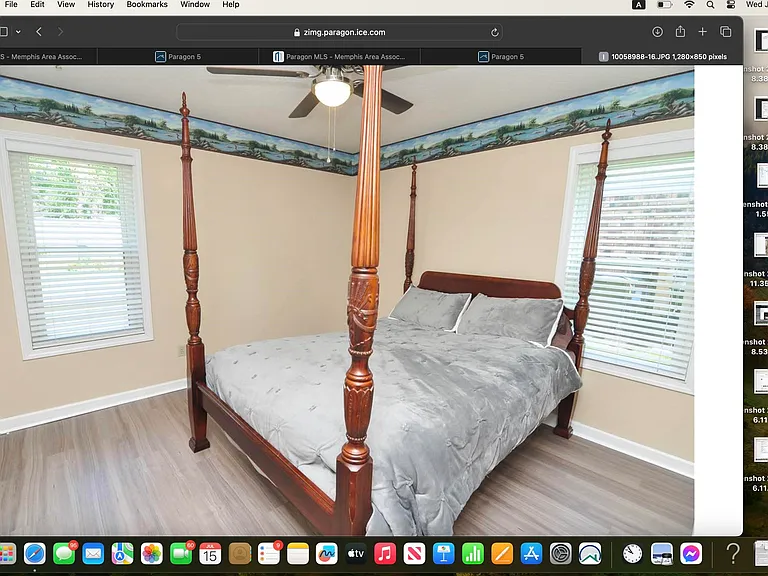Open the Wi-Fi menu in the menu bar
Screen dimensions: 768x576
[x=689, y=5]
